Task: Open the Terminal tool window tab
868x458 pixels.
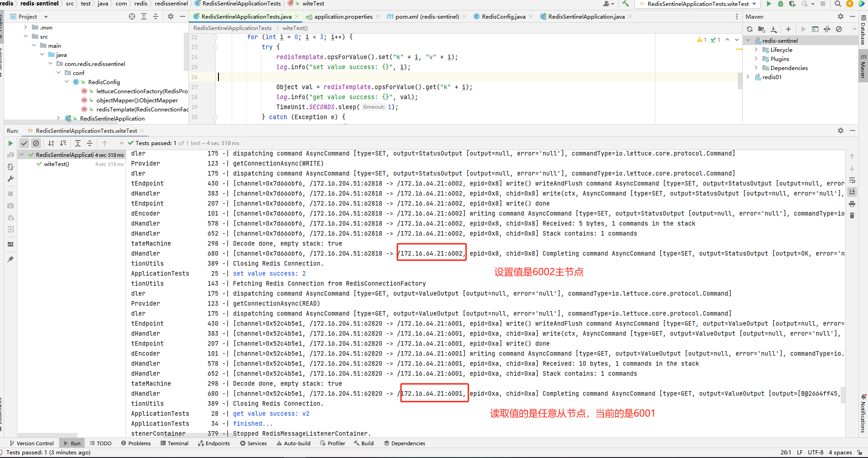Action: (x=174, y=443)
